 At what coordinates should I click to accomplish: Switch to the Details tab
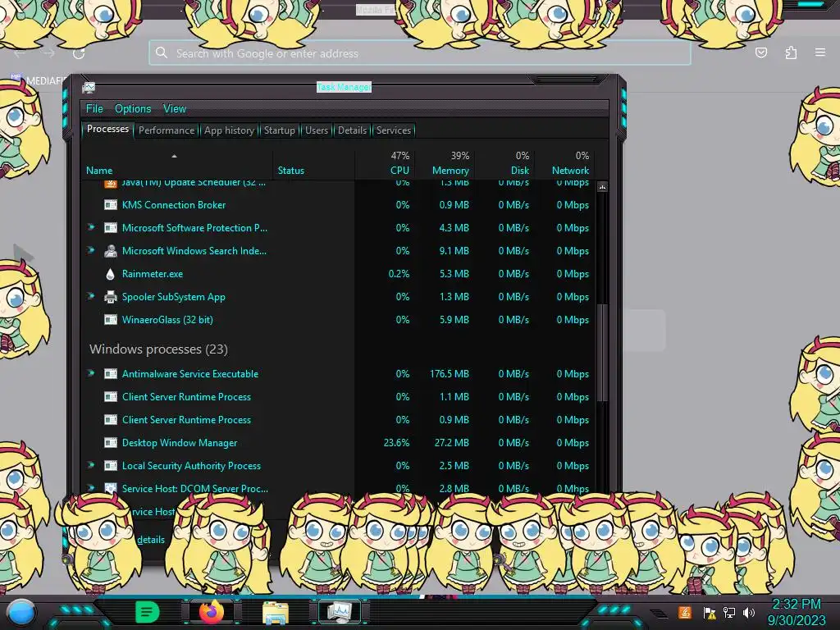point(352,130)
